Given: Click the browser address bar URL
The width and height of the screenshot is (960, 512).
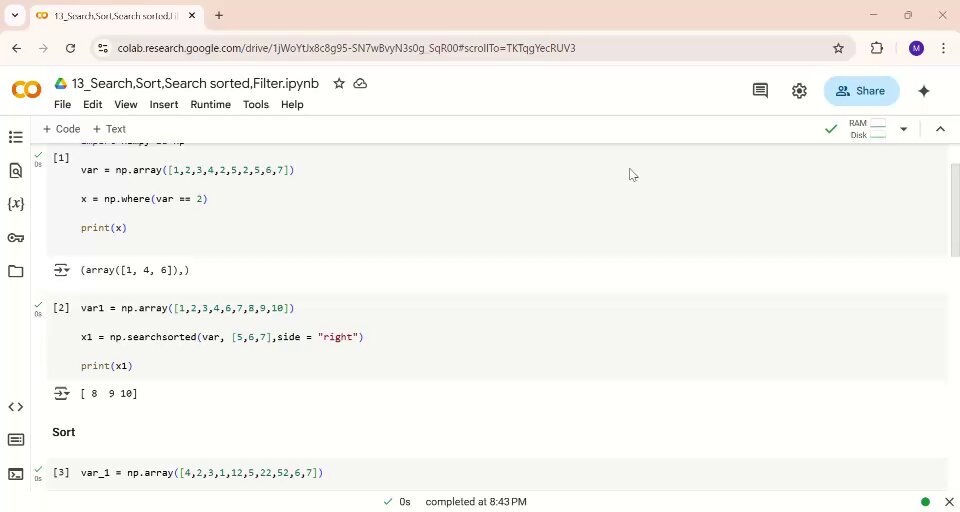Looking at the screenshot, I should [x=347, y=48].
